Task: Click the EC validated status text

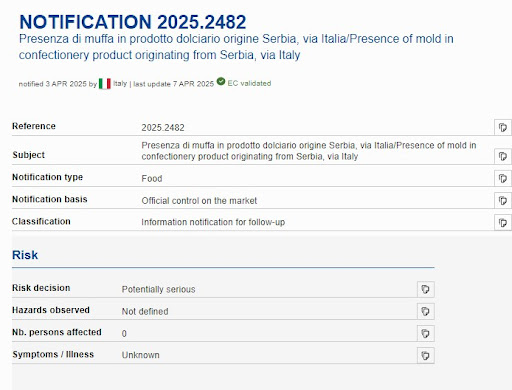Action: 249,83
